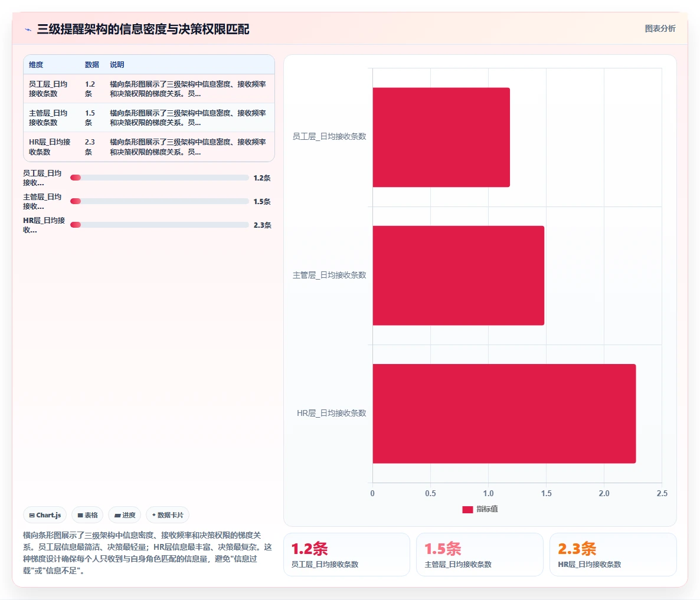This screenshot has height=600, width=700.
Task: Select the 进度 tag chip
Action: point(125,515)
